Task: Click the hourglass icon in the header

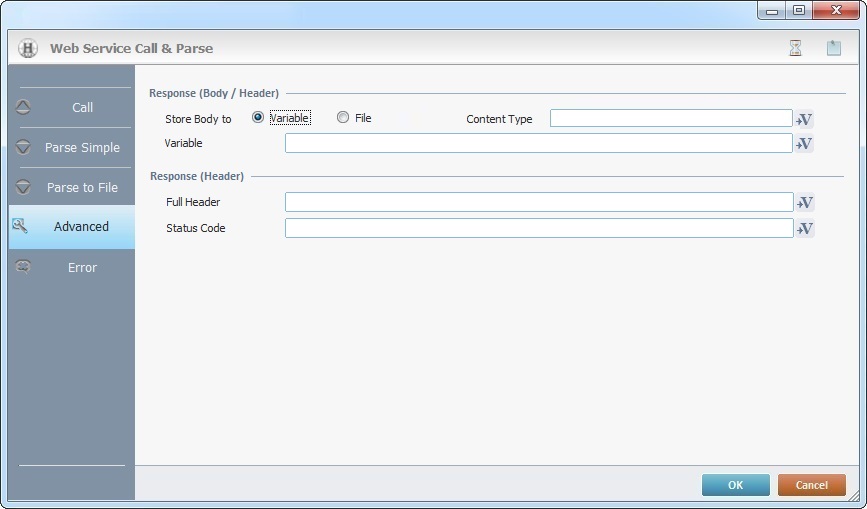Action: pyautogui.click(x=795, y=48)
